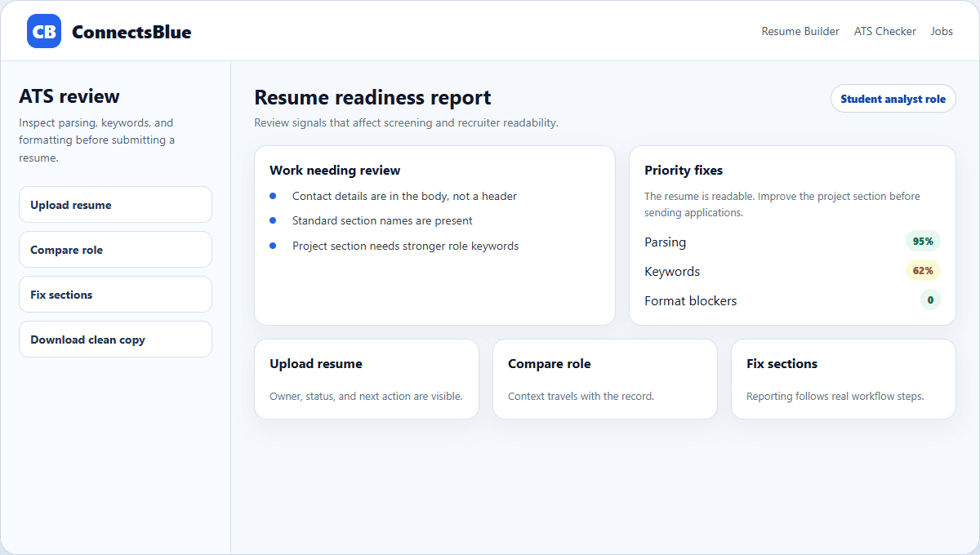The width and height of the screenshot is (980, 555).
Task: Click the 'Review signals that affect screening' subtitle
Action: pos(406,123)
